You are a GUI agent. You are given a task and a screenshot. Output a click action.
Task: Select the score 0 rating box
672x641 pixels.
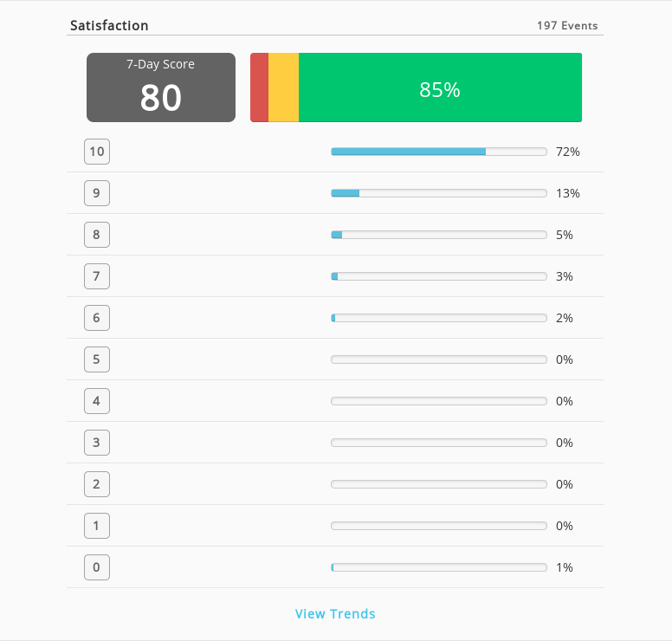tap(97, 567)
